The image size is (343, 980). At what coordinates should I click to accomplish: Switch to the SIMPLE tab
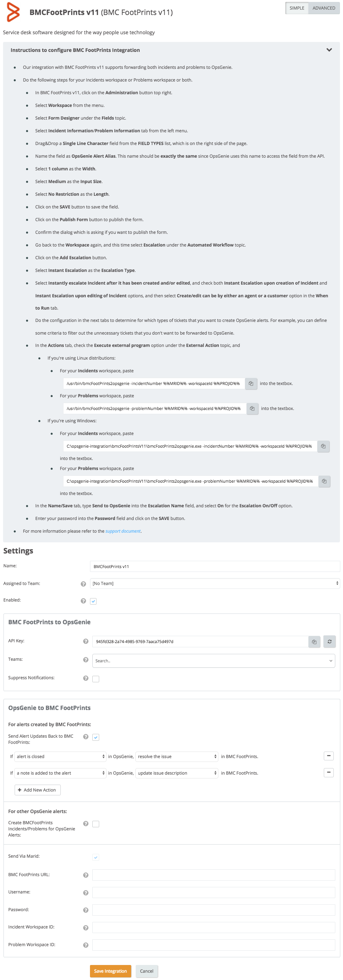click(x=297, y=8)
